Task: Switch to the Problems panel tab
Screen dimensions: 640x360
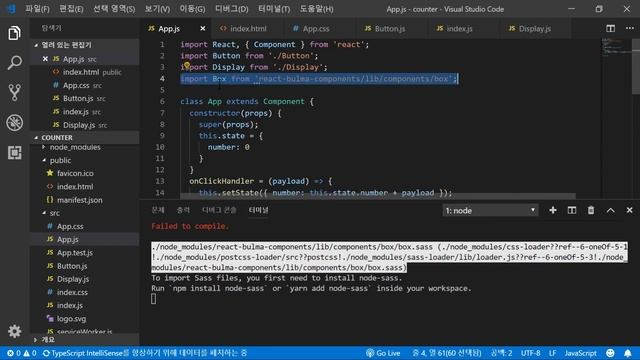Action: point(158,210)
